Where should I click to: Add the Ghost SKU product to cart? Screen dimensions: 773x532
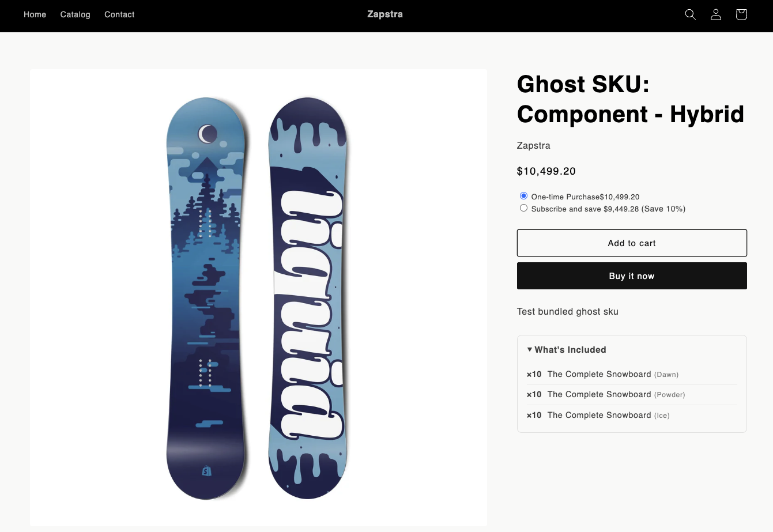[x=632, y=243]
